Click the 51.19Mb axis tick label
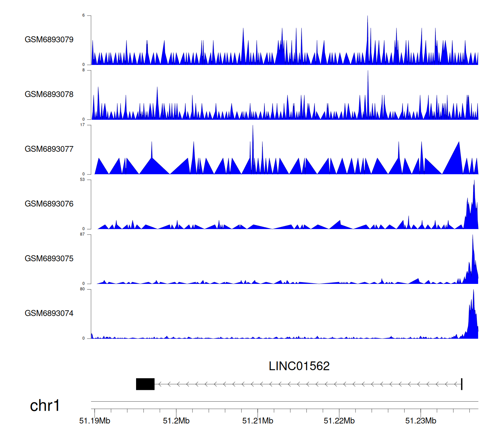The width and height of the screenshot is (504, 444). (95, 421)
